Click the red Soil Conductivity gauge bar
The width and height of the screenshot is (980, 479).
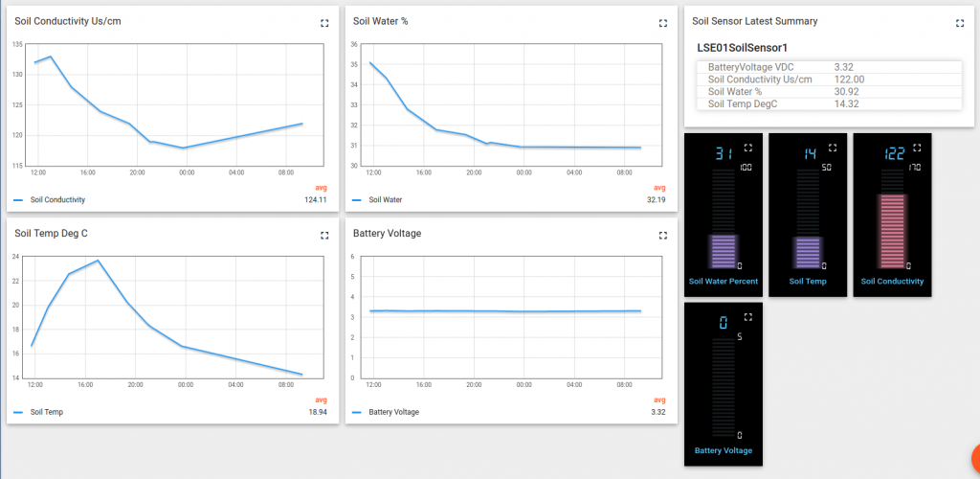point(893,230)
